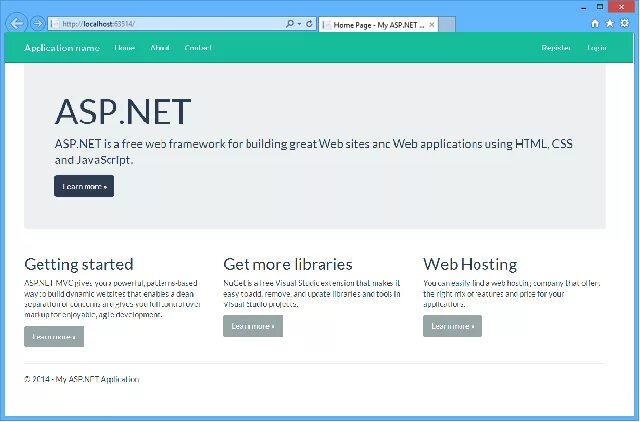Viewport: 640px width, 422px height.
Task: Click the 2014 My ASP.NET Application footer
Action: point(82,379)
